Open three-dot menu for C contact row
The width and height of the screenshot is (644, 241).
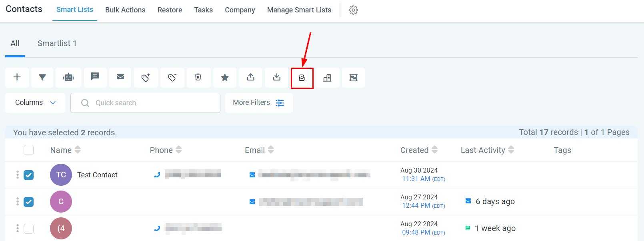click(x=17, y=201)
